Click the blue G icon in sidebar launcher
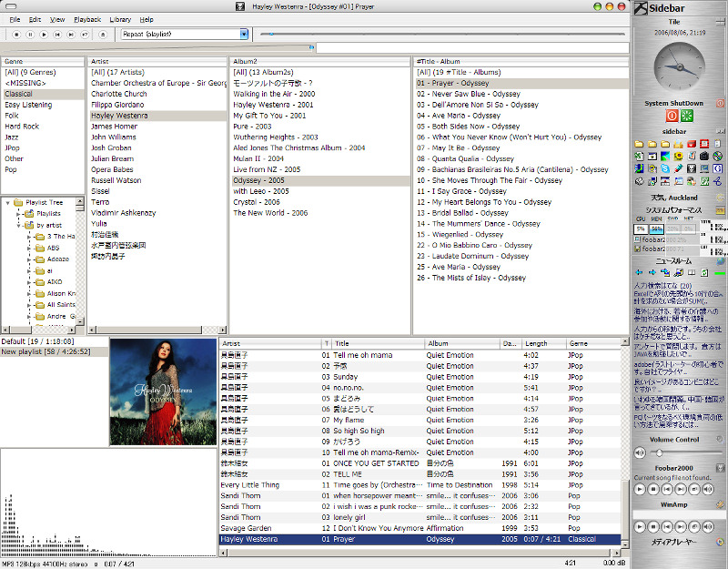728x569 pixels. 717,168
